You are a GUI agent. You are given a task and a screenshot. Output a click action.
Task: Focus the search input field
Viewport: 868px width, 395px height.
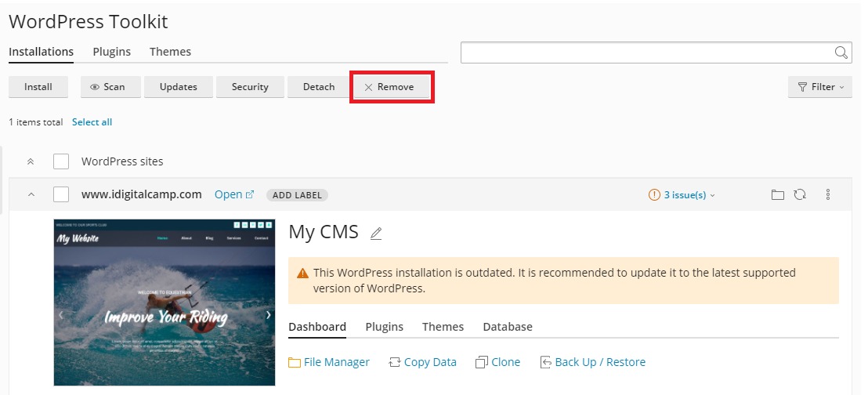point(646,53)
